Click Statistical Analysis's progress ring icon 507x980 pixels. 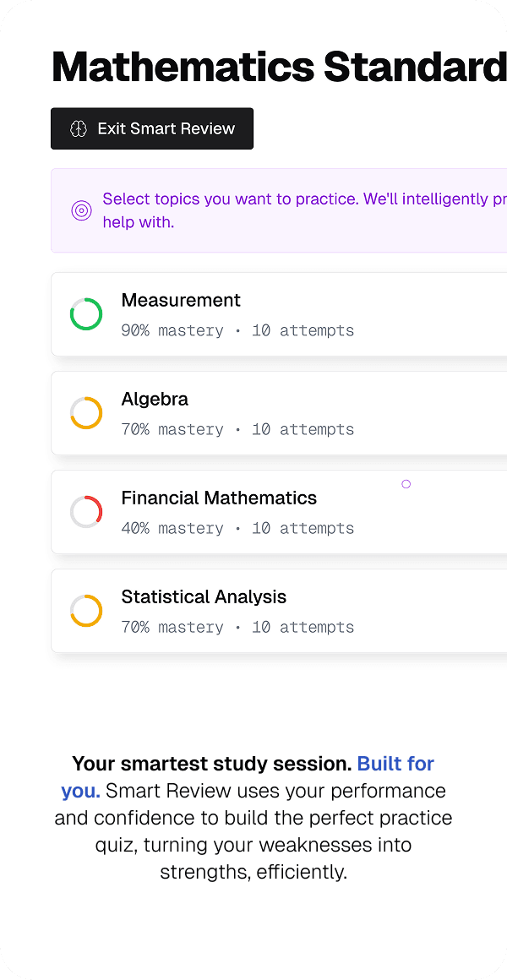coord(85,610)
